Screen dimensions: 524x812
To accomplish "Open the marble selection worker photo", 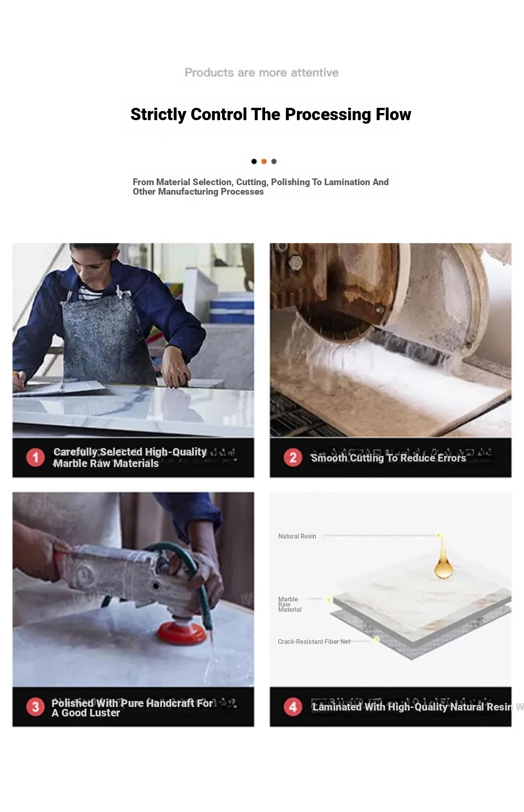I will pos(133,340).
